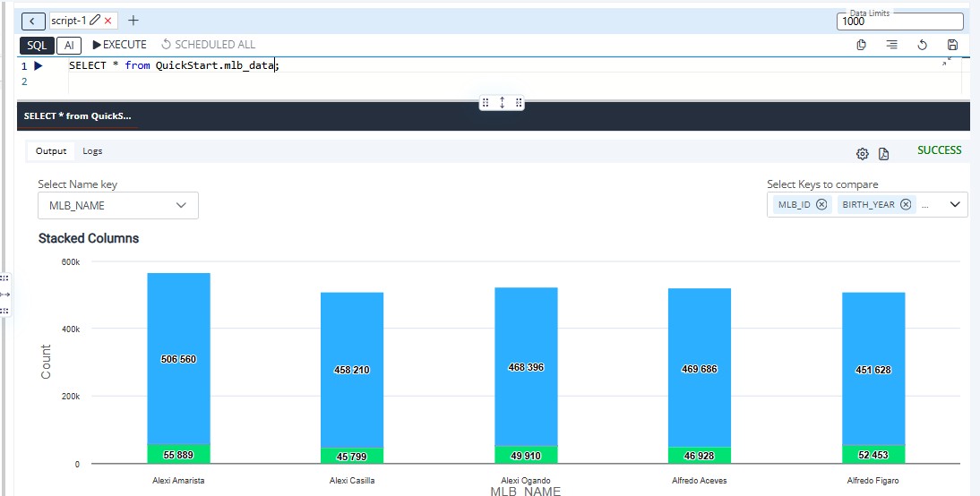This screenshot has width=980, height=496.
Task: Remove the MLB_ID key chip
Action: coord(821,205)
